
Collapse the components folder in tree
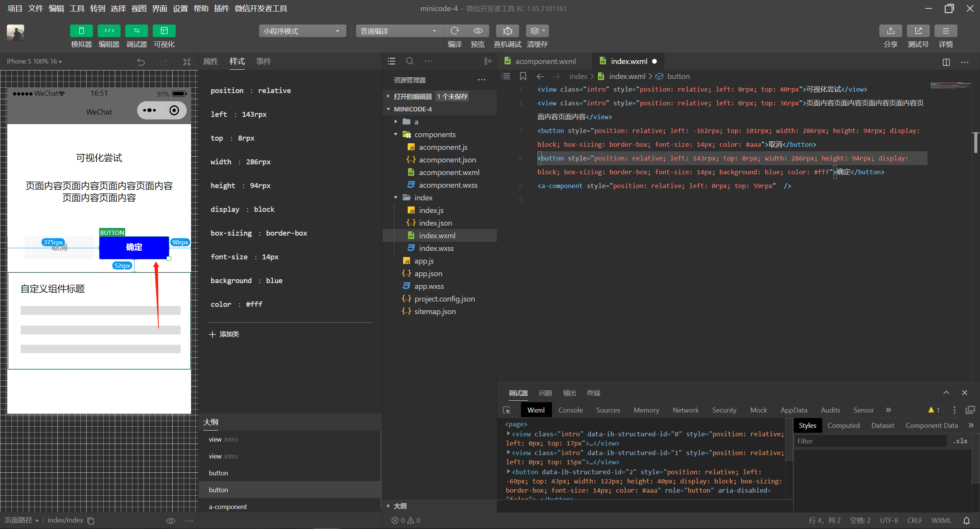click(x=396, y=134)
